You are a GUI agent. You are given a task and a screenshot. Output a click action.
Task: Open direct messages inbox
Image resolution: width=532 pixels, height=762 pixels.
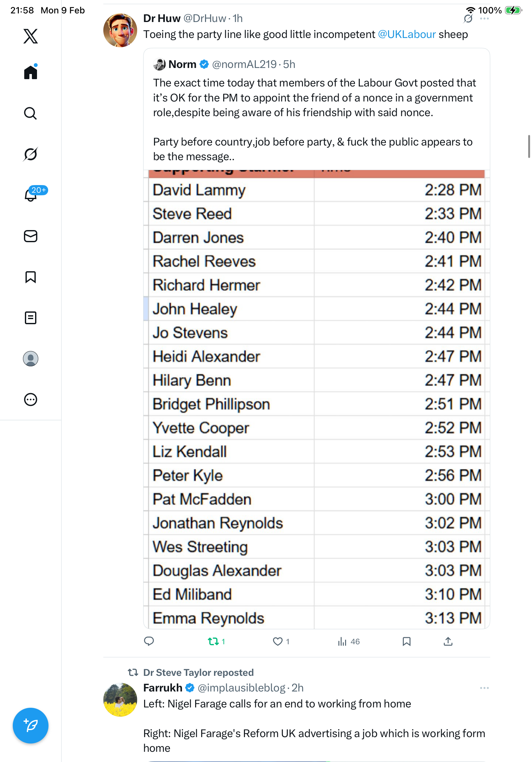coord(31,236)
